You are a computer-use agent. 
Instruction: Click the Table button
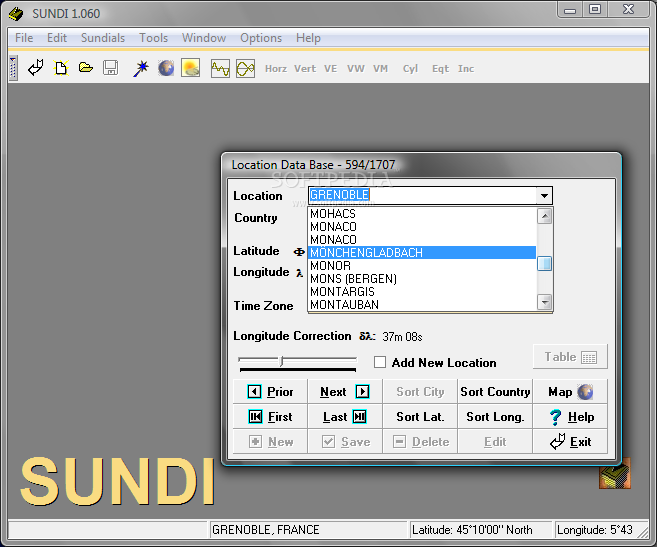click(570, 357)
